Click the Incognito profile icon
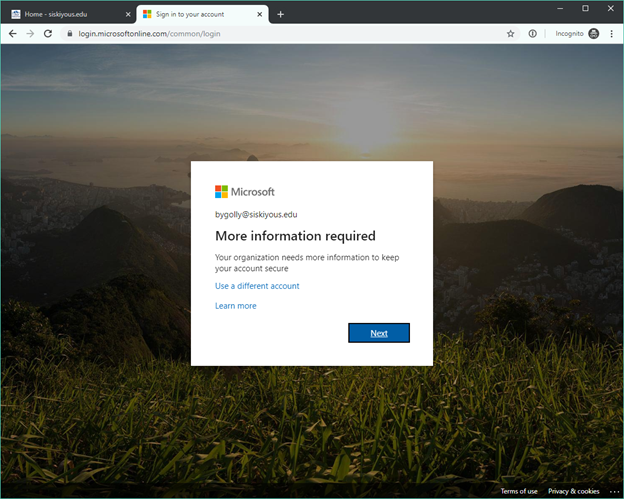The height and width of the screenshot is (499, 624). tap(593, 34)
